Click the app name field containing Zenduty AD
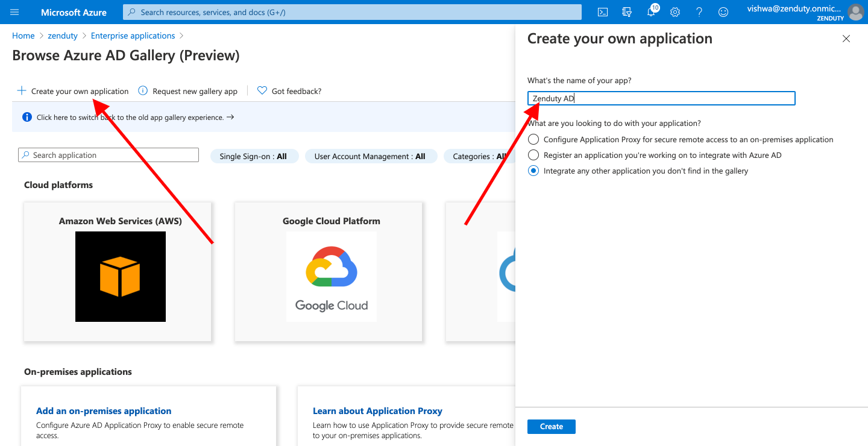868x446 pixels. (x=661, y=98)
